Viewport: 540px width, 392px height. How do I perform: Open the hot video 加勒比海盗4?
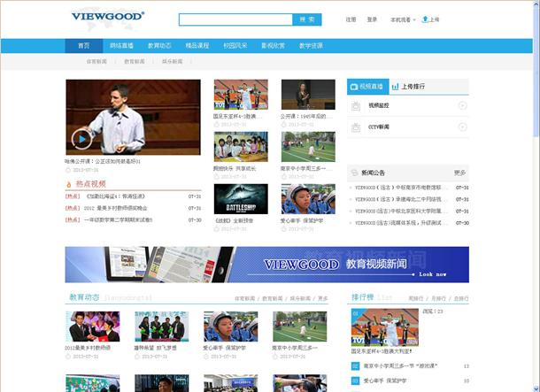115,196
